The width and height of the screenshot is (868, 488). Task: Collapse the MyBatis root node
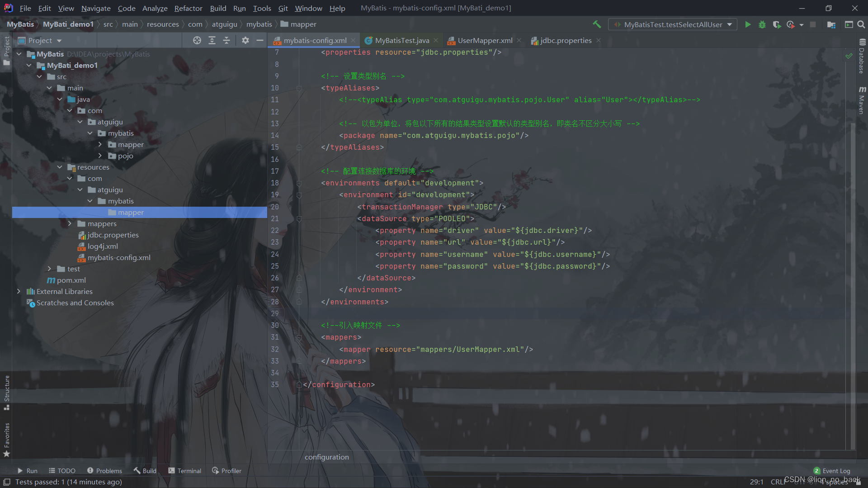[19, 54]
